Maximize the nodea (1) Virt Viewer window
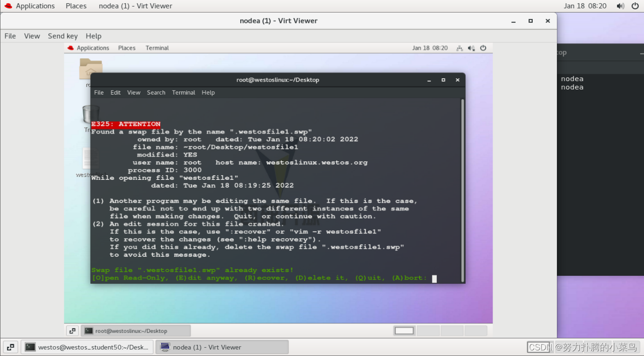Viewport: 644px width, 356px height. (530, 21)
